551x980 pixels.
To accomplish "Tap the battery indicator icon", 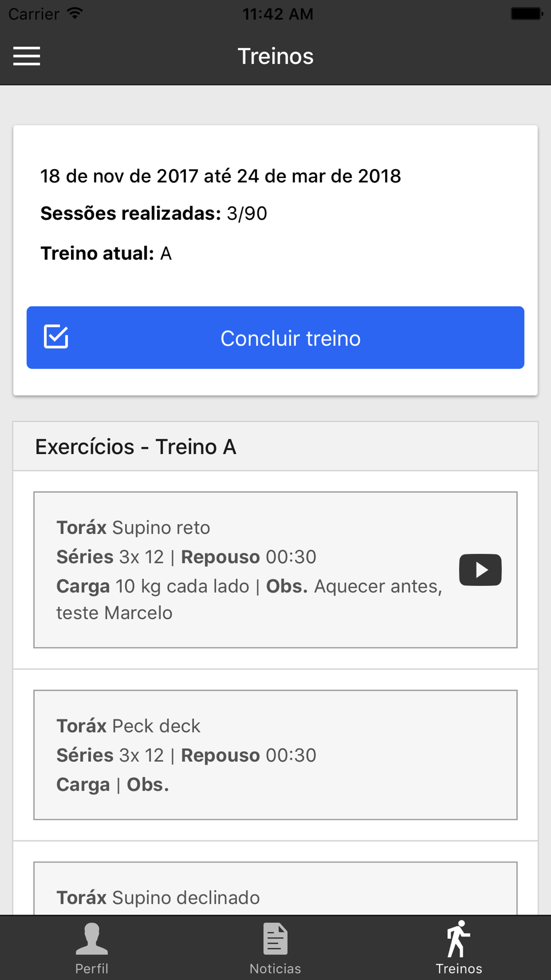I will click(x=527, y=13).
